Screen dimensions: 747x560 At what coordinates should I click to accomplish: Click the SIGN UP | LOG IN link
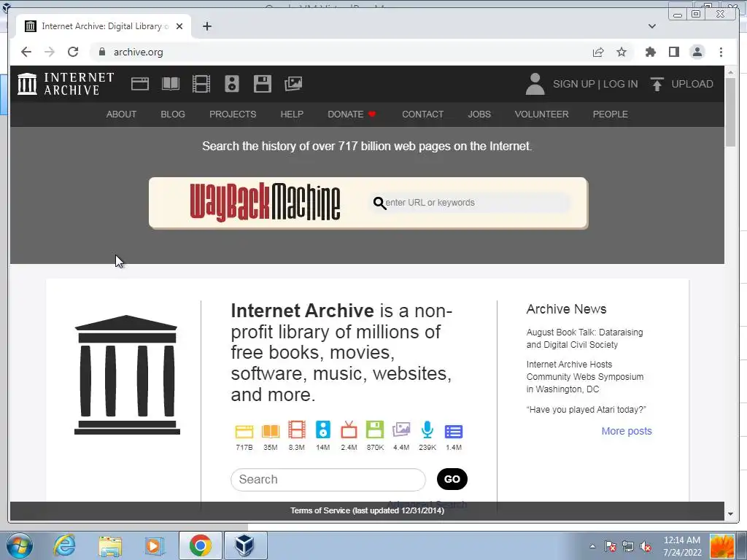click(x=595, y=84)
